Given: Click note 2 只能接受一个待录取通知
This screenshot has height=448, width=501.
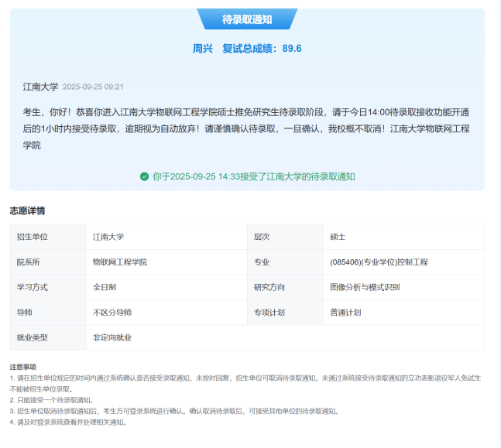Looking at the screenshot, I should (52, 400).
